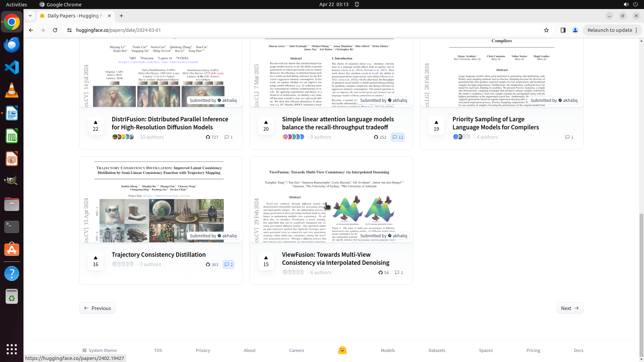Click Hugging Face emoji logo in footer
Viewport: 644px width, 362px height.
coord(342,350)
